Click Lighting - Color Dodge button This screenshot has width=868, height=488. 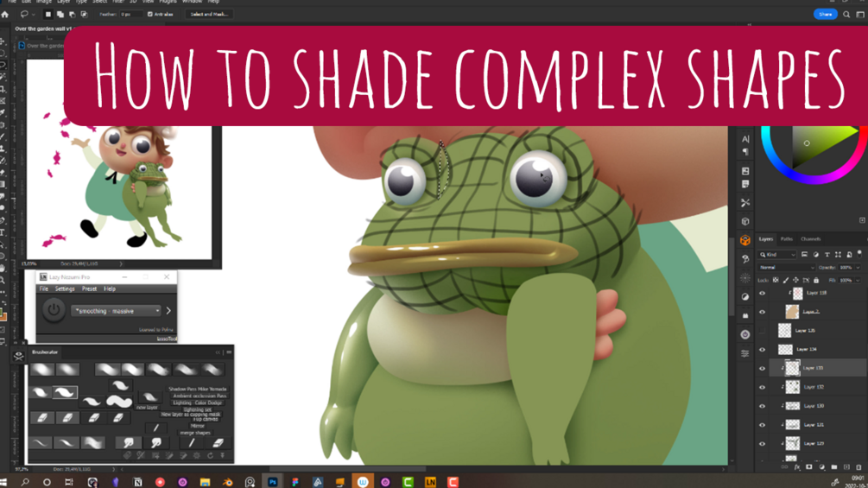click(198, 402)
